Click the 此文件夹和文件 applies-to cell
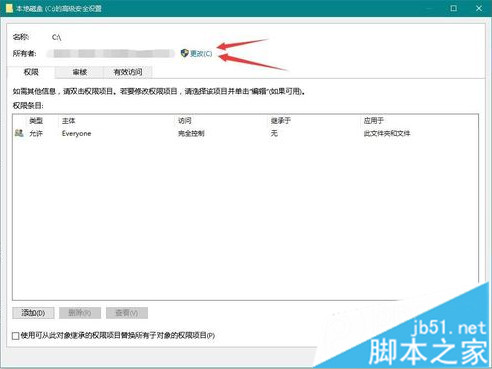This screenshot has height=369, width=492. [387, 133]
